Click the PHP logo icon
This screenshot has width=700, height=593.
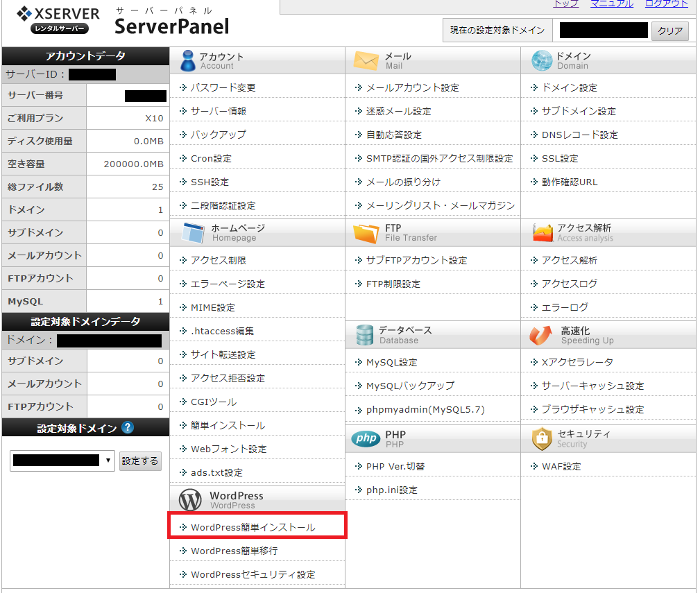pyautogui.click(x=366, y=438)
